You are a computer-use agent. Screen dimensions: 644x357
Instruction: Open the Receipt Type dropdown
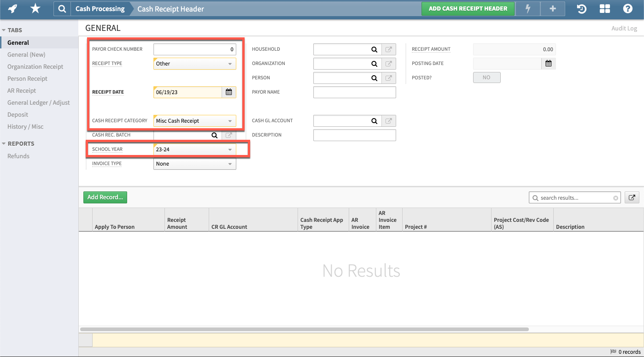[230, 63]
